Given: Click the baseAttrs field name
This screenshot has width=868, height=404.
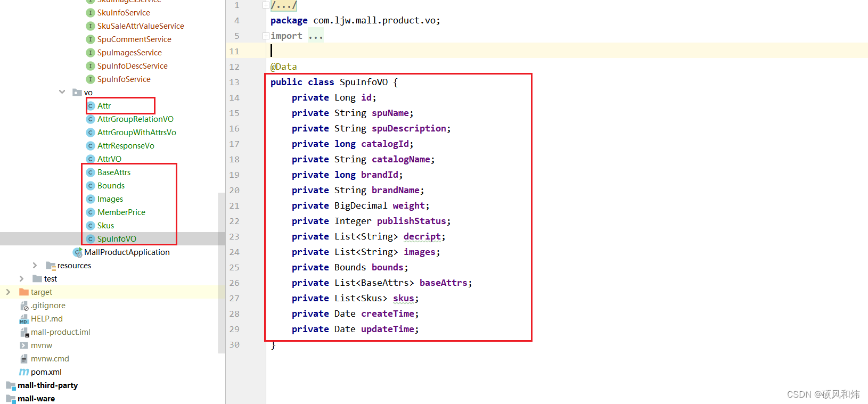Looking at the screenshot, I should click(444, 283).
